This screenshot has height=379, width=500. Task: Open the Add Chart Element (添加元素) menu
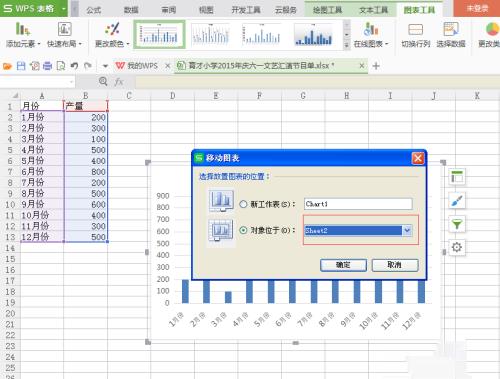pos(23,35)
